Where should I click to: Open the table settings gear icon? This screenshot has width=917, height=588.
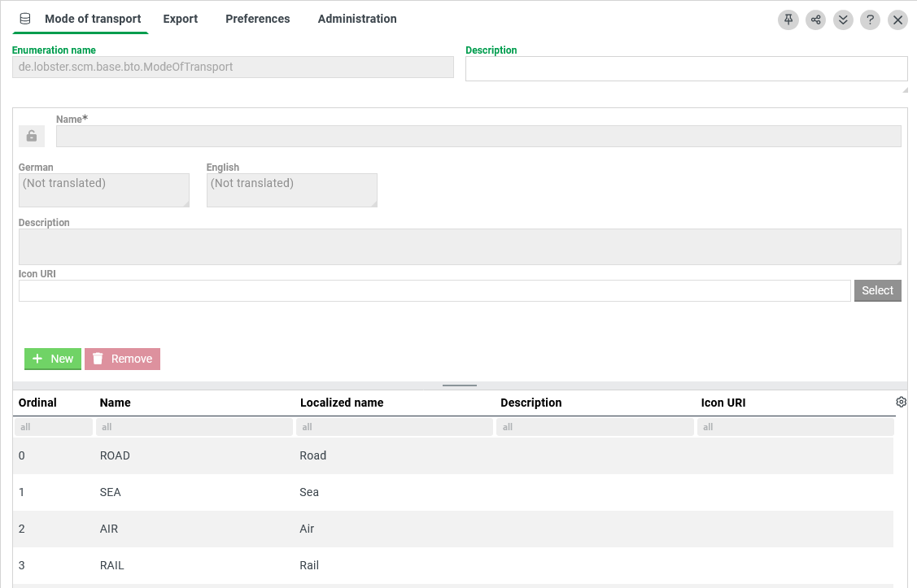point(901,402)
